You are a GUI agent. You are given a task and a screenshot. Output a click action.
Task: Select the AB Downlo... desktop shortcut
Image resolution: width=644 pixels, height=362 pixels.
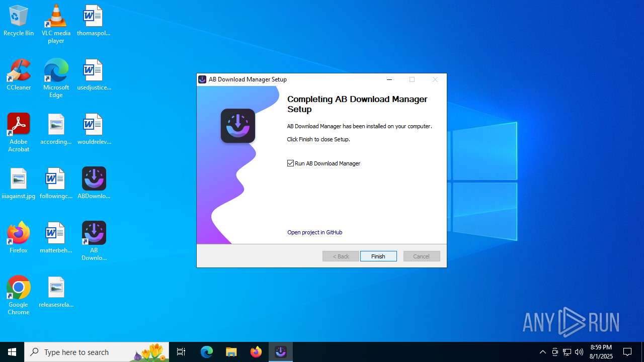click(94, 241)
